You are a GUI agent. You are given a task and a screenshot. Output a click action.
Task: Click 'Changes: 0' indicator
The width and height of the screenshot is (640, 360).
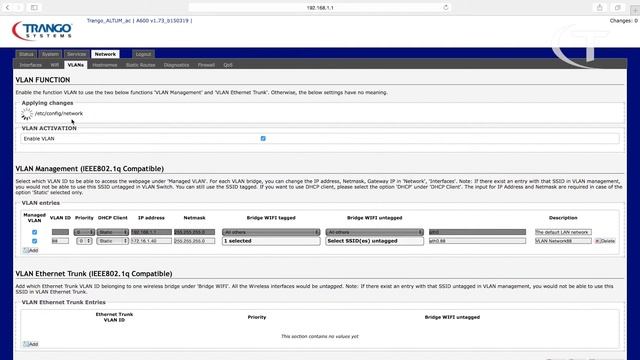[623, 20]
